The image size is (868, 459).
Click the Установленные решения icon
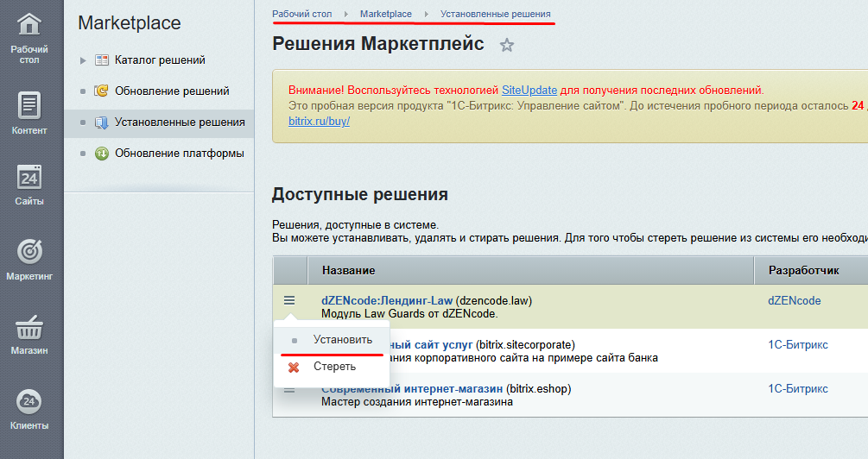pos(102,123)
